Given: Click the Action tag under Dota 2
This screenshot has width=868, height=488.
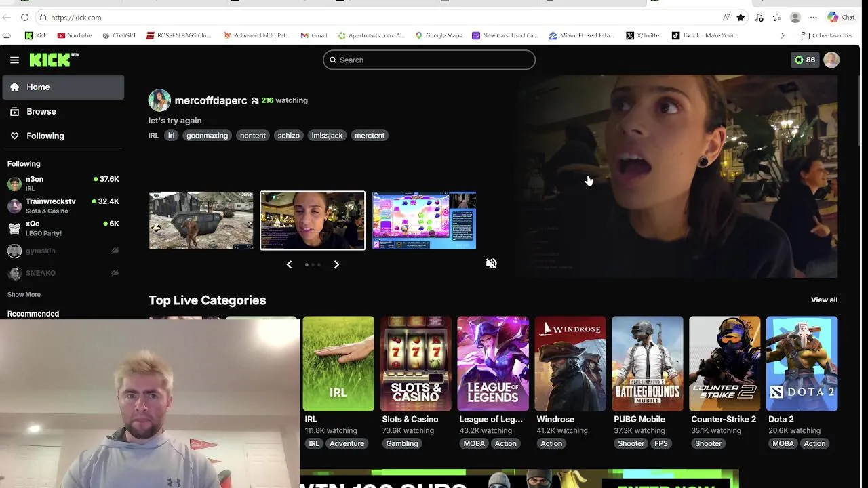Looking at the screenshot, I should (814, 443).
